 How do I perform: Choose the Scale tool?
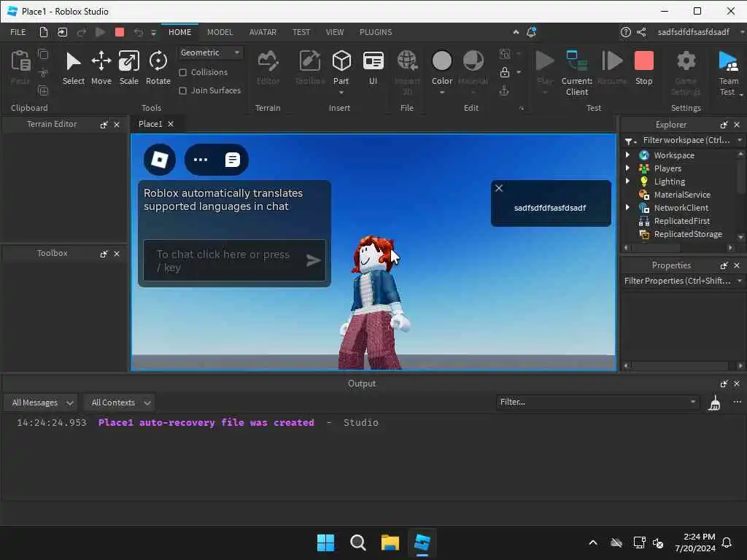point(128,68)
